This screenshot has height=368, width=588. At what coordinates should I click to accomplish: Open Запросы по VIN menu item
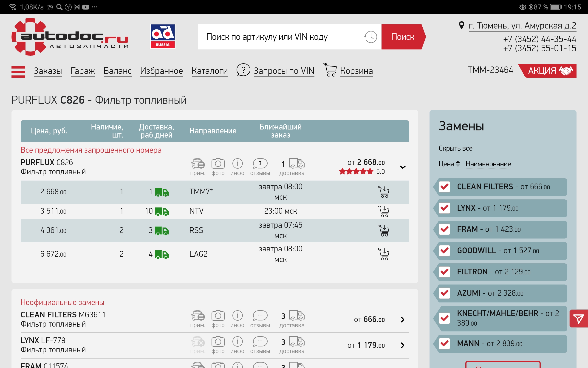pyautogui.click(x=284, y=71)
